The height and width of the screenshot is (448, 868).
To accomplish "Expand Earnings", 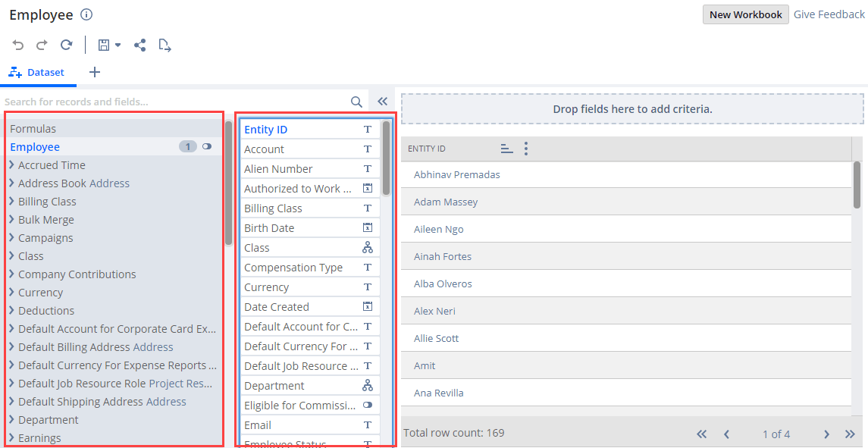I will click(12, 438).
